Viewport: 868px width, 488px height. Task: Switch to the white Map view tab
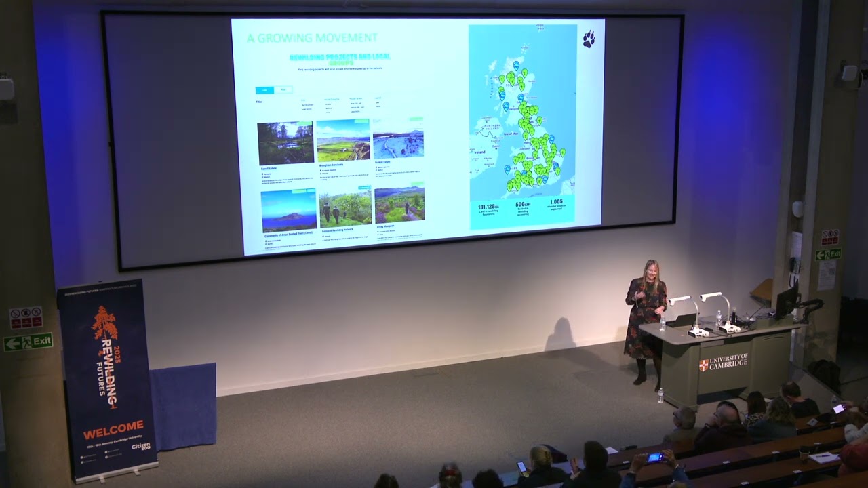[x=283, y=89]
